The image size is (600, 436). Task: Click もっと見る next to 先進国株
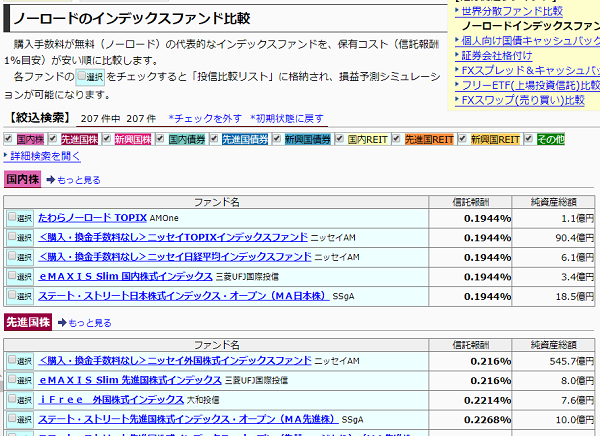(90, 323)
